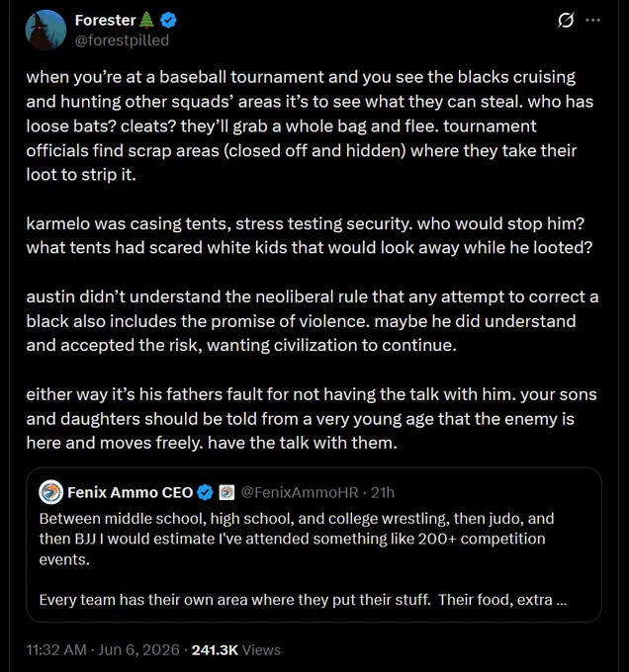Image resolution: width=629 pixels, height=672 pixels.
Task: Click the 21h timestamp on quoted post
Action: [383, 492]
